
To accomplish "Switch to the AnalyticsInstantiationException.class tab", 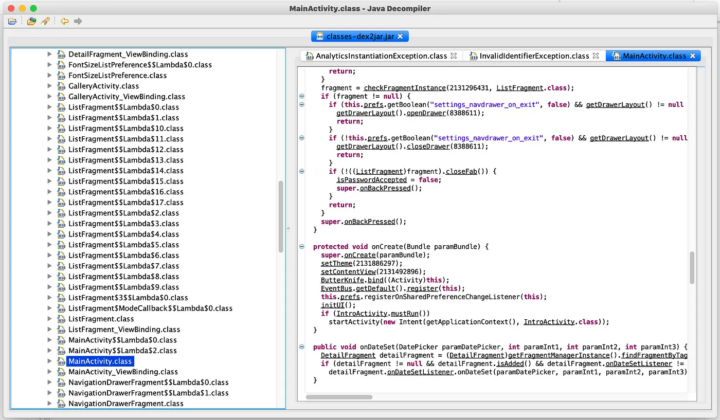I will click(x=380, y=56).
